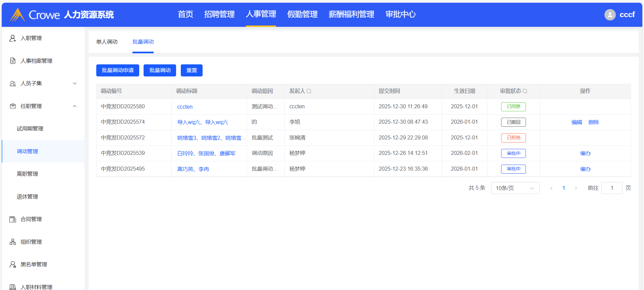
Task: Open the 白玲玲、张国俊、唐郦军 transfer link
Action: click(x=206, y=154)
